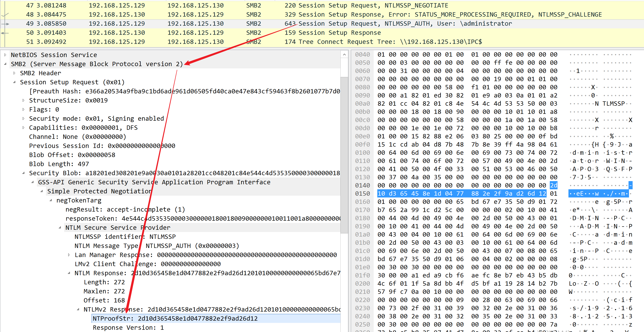Click highlighted byte 2d at offset 0140

pyautogui.click(x=553, y=185)
